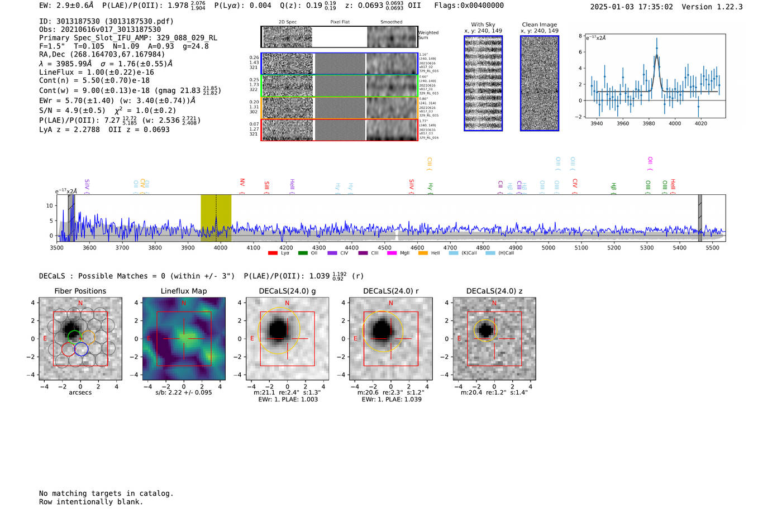Click the Pixel Flat column header
Image resolution: width=782 pixels, height=532 pixels.
pos(340,22)
